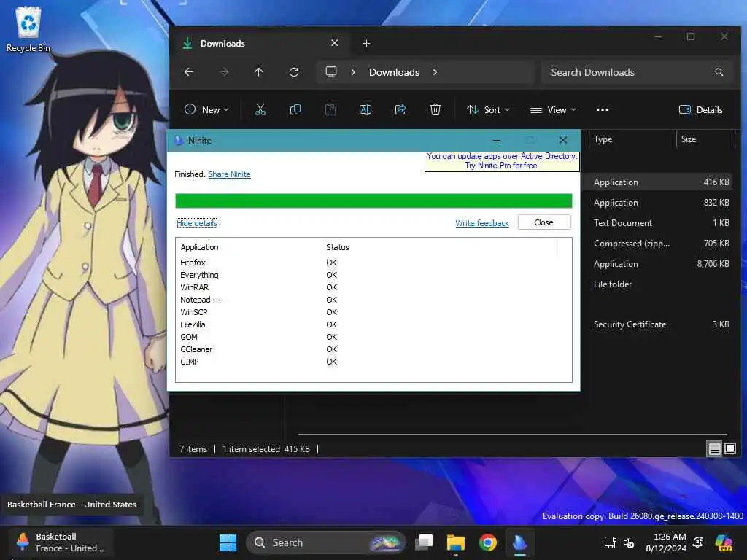Click Cut icon in Explorer toolbar
The image size is (747, 560).
[260, 109]
